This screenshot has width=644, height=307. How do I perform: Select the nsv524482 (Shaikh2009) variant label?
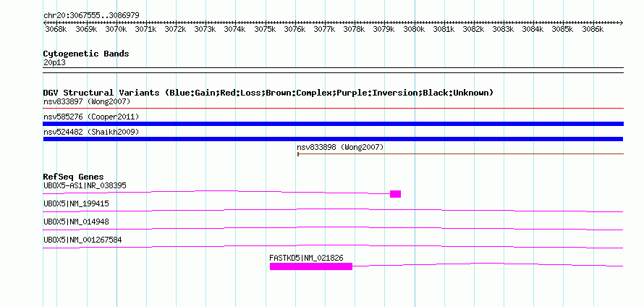pyautogui.click(x=91, y=132)
